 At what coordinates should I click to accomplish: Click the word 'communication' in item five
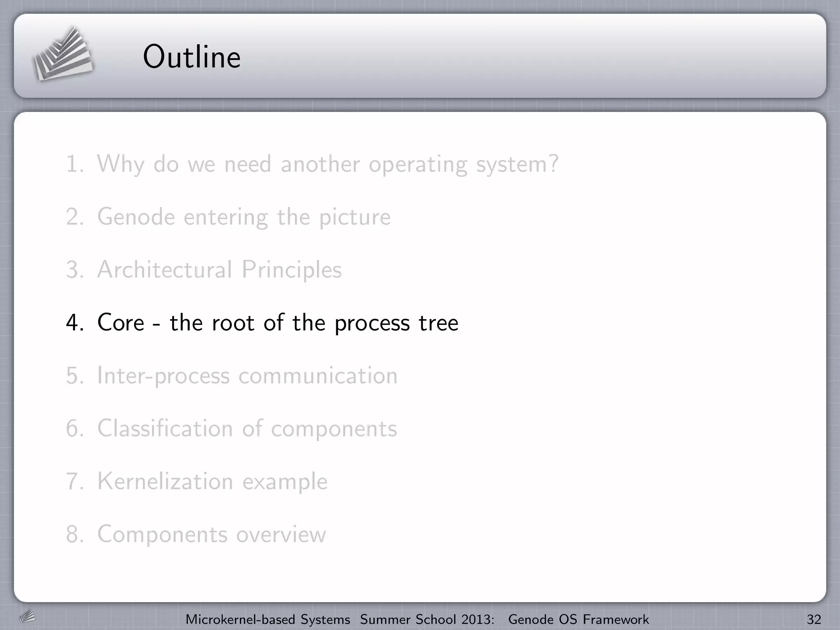coord(318,375)
